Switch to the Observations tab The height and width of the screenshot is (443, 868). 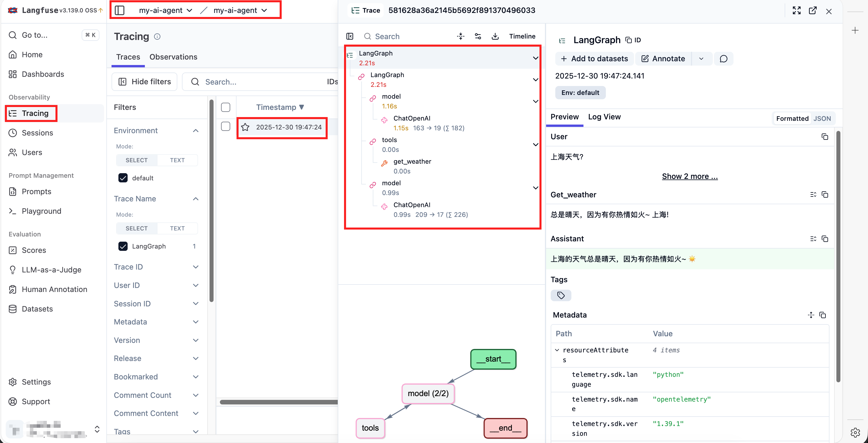[173, 57]
